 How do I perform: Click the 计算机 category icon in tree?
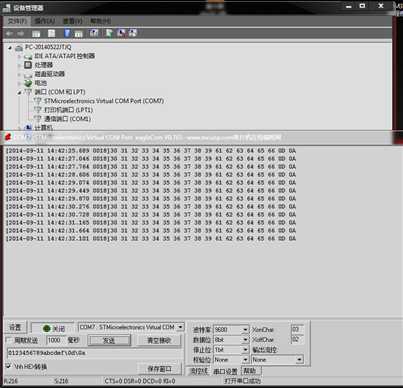[28, 127]
